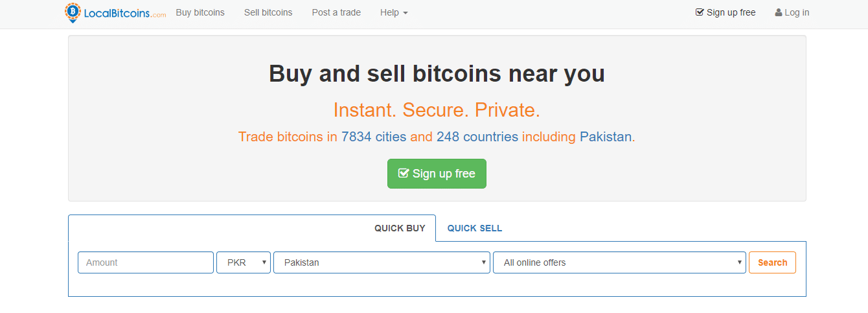The height and width of the screenshot is (313, 868).
Task: Click the Pakistan link in the tagline
Action: (x=605, y=137)
